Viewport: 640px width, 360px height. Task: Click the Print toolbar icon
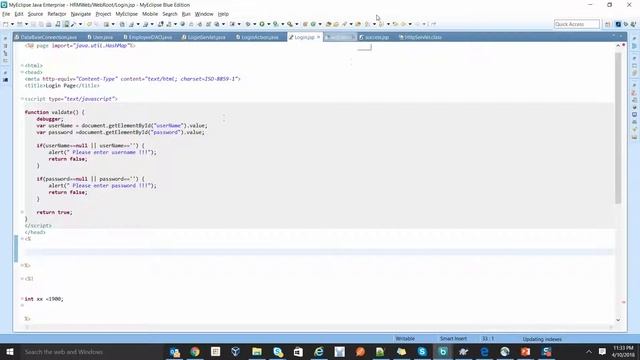click(49, 24)
